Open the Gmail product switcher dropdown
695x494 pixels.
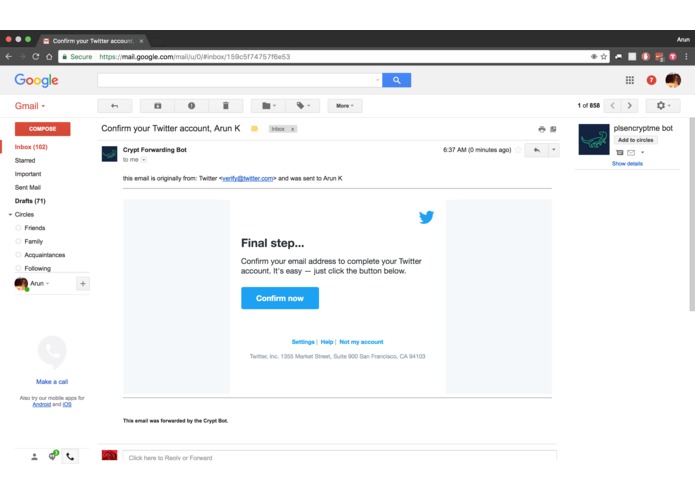(30, 106)
